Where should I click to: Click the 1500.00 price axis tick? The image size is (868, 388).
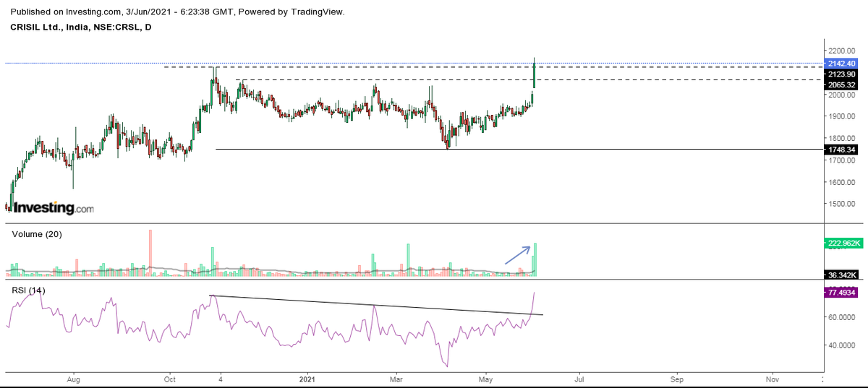click(x=842, y=204)
